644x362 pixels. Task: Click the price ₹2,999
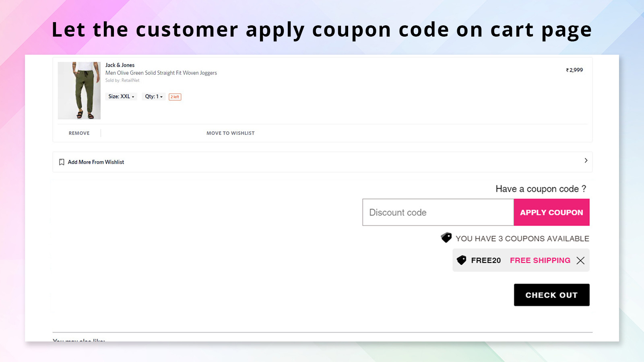[x=574, y=70]
